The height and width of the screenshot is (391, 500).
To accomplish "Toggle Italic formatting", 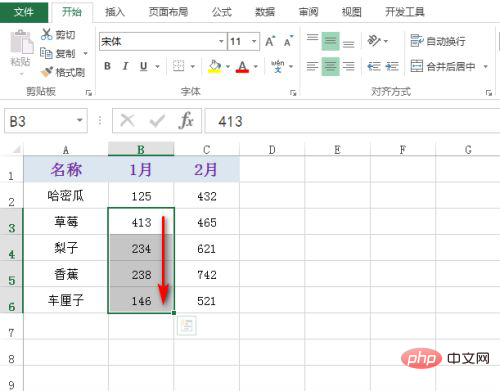I will (x=125, y=66).
